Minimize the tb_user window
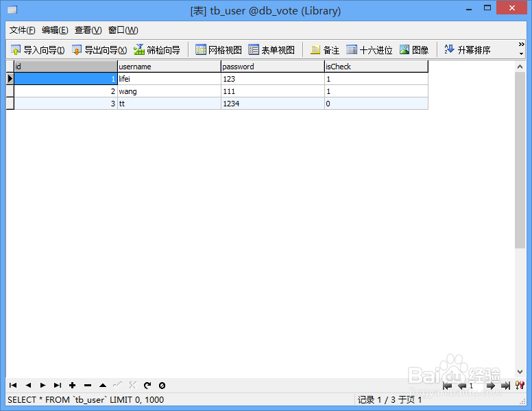 469,8
